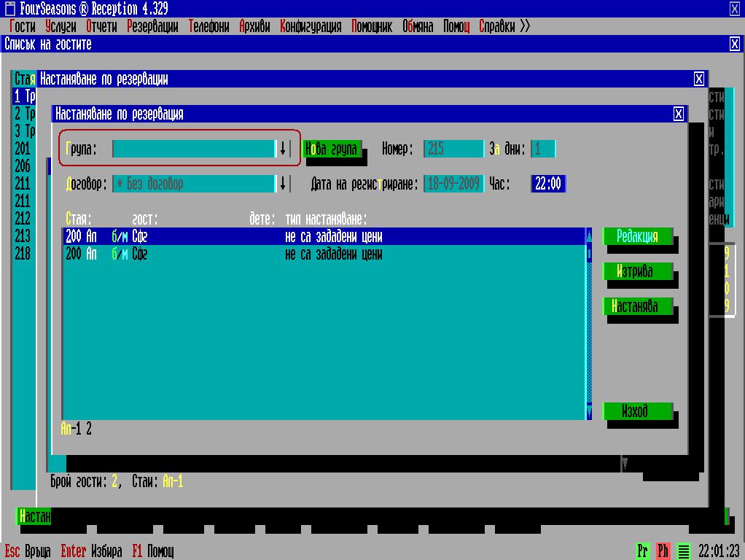Click the green lined icon beside the clock
The width and height of the screenshot is (745, 560).
pos(684,551)
